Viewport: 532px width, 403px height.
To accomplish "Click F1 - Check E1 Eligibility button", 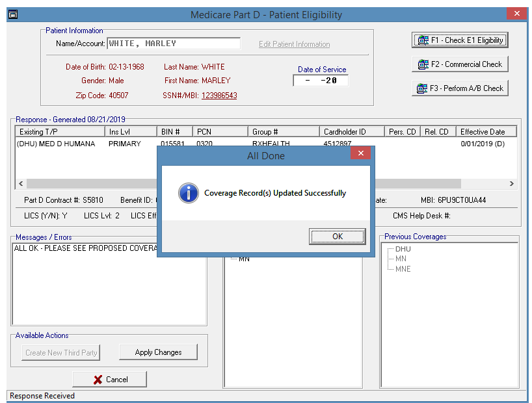I will (460, 40).
